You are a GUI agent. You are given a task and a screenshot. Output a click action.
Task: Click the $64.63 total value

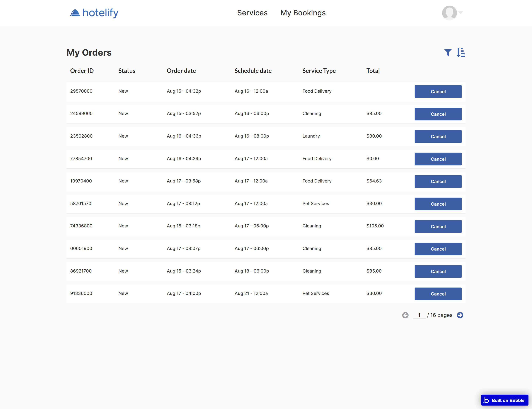click(374, 181)
